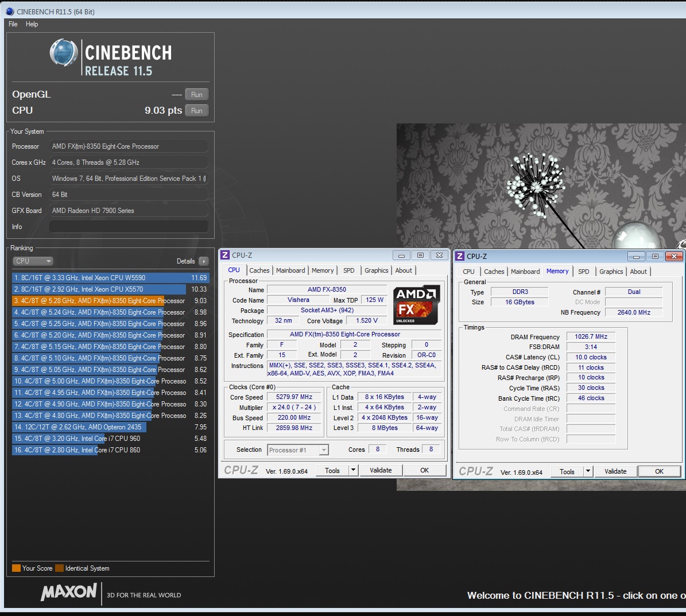Viewport: 686px width, 616px height.
Task: Open the Help menu in Cinebench
Action: click(x=32, y=24)
